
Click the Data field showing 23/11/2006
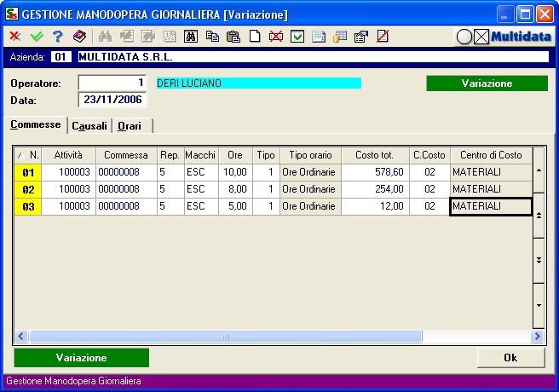click(x=112, y=100)
